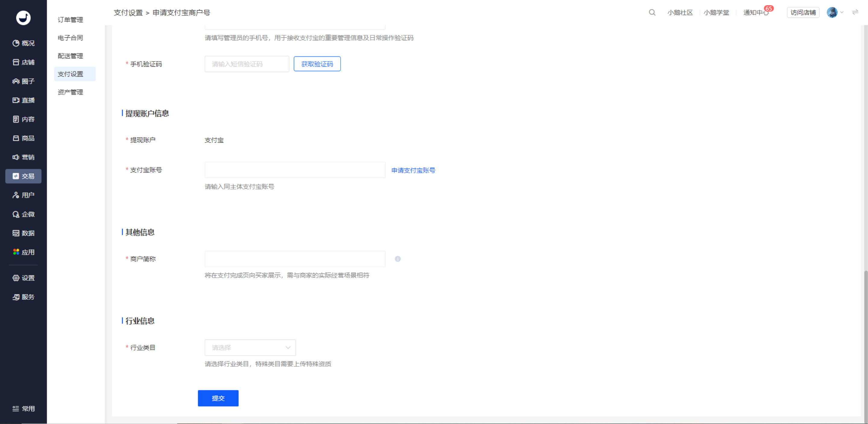
Task: Expand the 行业类目 dropdown
Action: pos(250,347)
